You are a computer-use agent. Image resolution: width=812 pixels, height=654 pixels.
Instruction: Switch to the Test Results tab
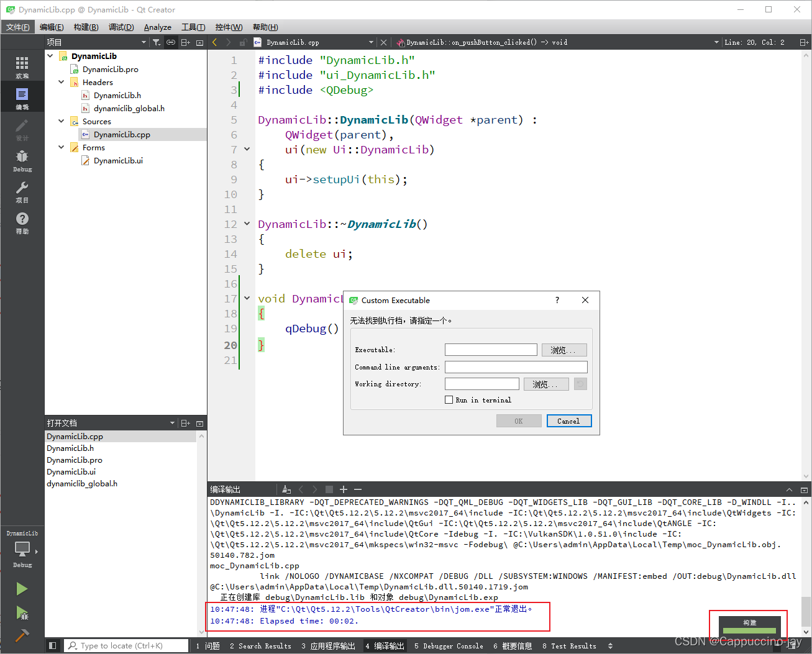(569, 646)
